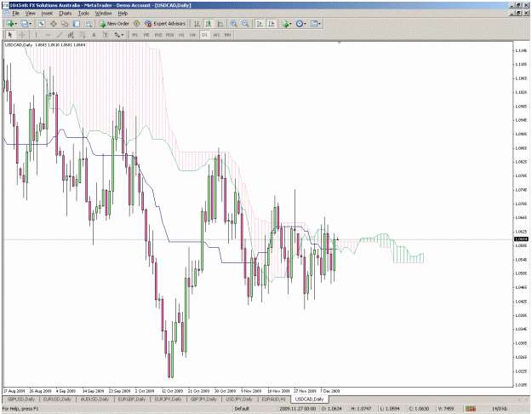Switch timeframe to H1
This screenshot has width=532, height=414.
coord(181,35)
